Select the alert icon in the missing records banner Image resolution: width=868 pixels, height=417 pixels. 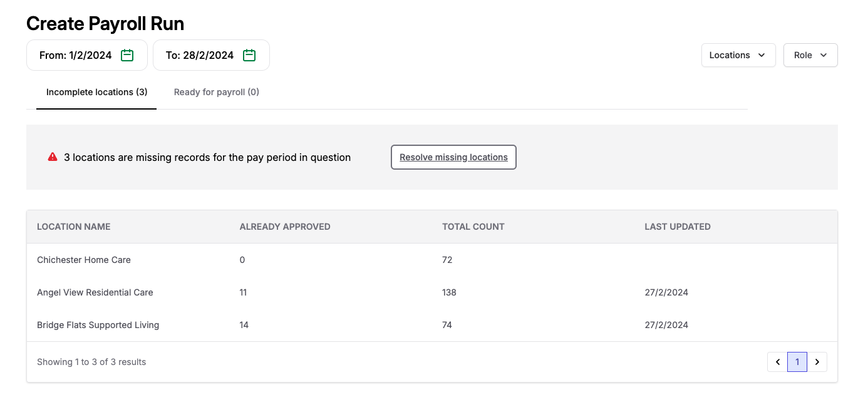(53, 157)
